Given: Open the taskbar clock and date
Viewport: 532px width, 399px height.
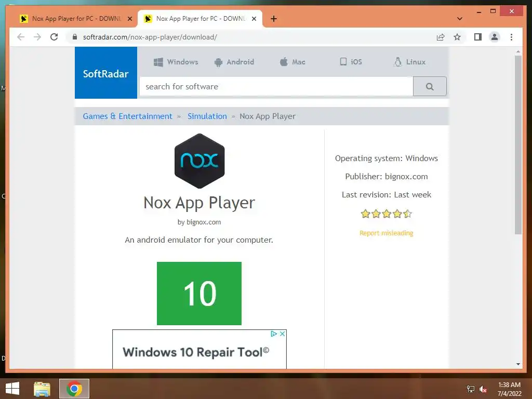Looking at the screenshot, I should point(509,389).
